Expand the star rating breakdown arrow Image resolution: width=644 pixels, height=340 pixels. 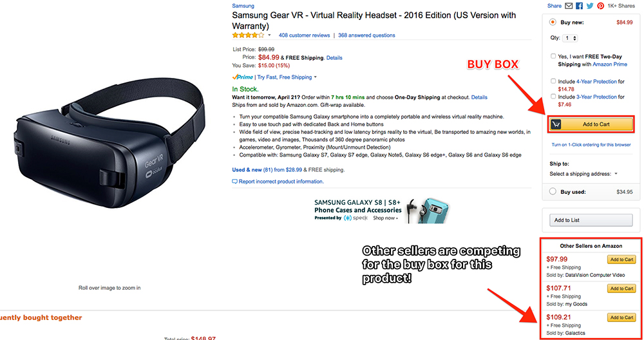(269, 35)
